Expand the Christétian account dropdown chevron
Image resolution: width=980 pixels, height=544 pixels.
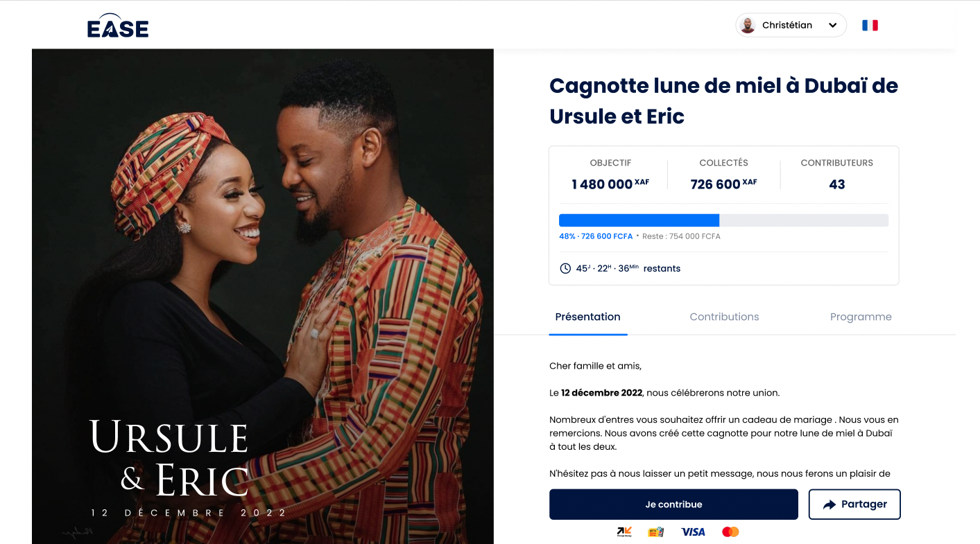833,26
